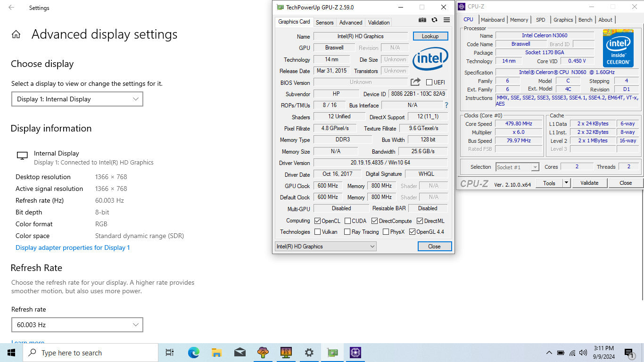Open the Memory tab in CPU-Z

(519, 20)
